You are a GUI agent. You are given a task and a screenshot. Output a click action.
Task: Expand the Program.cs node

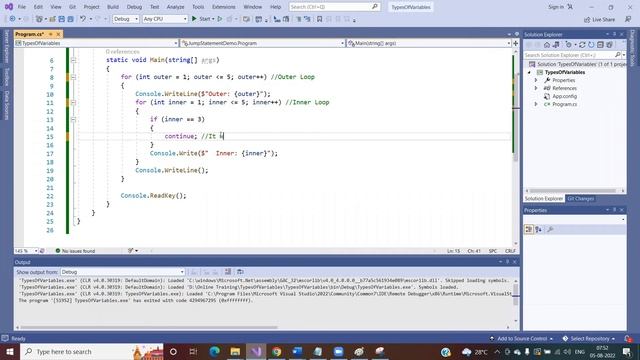pos(536,104)
